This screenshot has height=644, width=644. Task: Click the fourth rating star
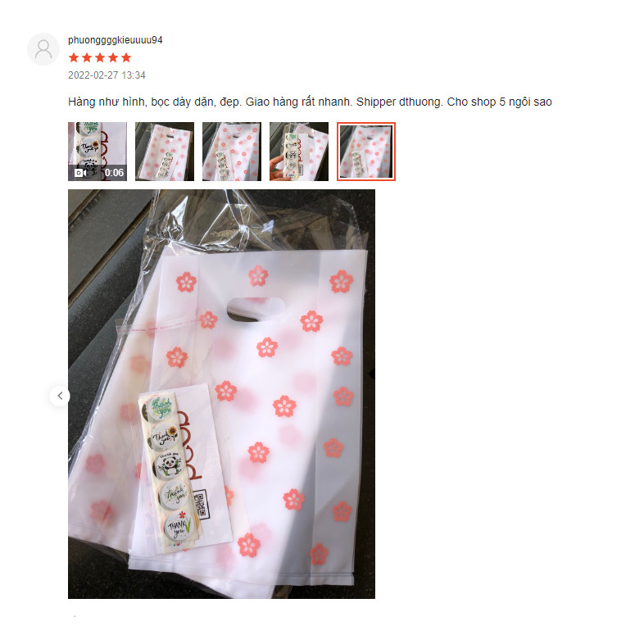(113, 57)
